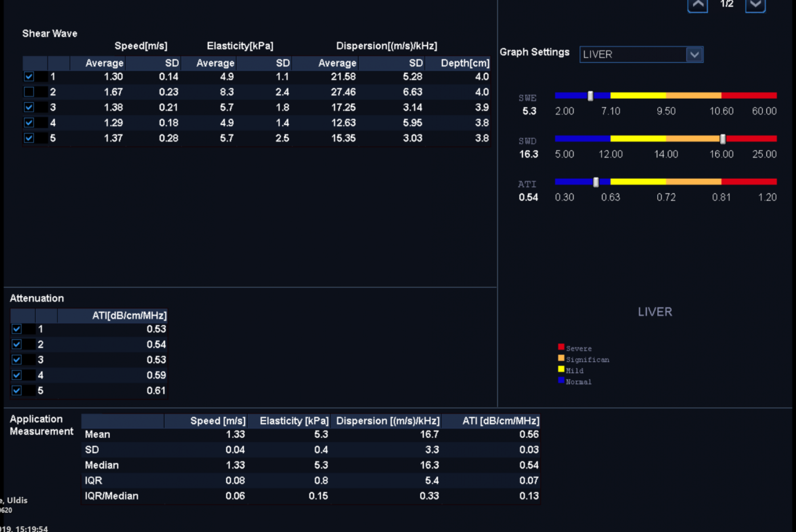Viewport: 796px width, 532px height.
Task: Click the SWD slider handle
Action: [x=723, y=139]
